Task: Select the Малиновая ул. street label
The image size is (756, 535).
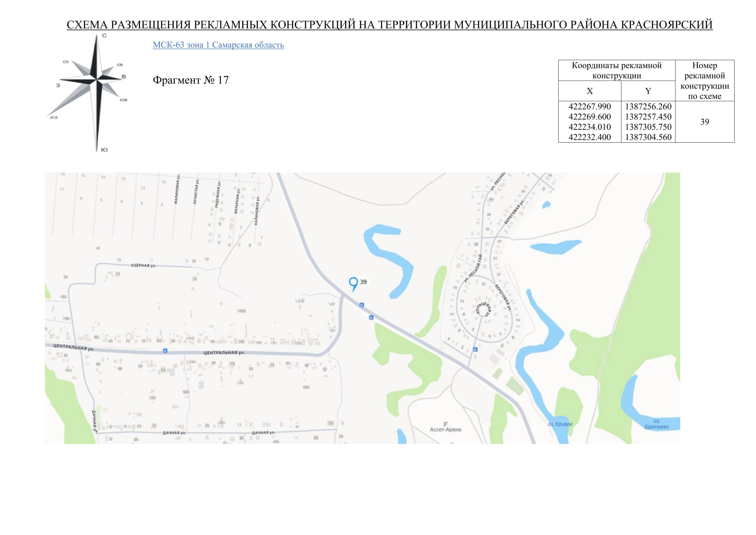Action: click(176, 189)
